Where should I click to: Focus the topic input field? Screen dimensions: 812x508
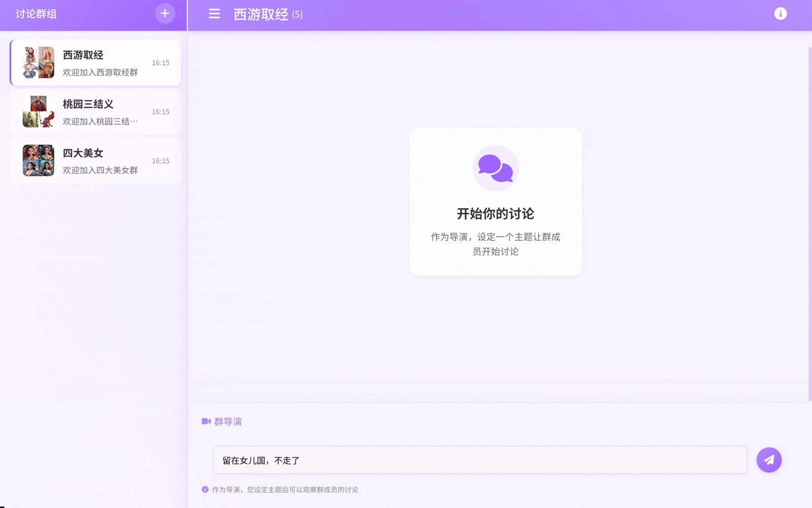coord(480,460)
